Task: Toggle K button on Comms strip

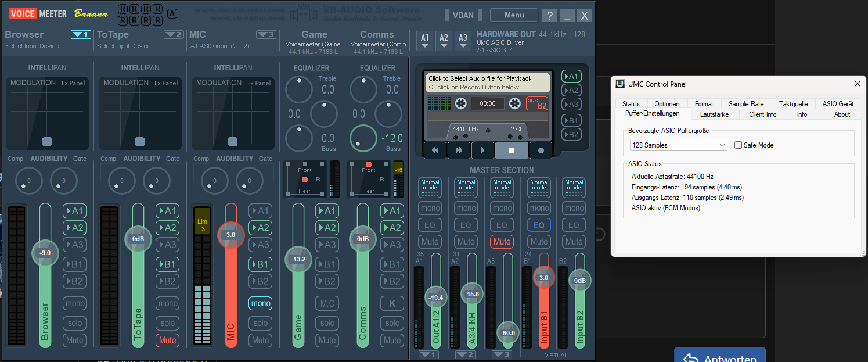Action: click(x=392, y=303)
